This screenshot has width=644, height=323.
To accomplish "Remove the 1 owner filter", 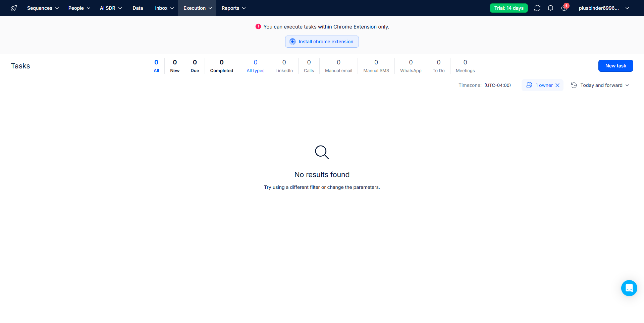I will click(557, 85).
